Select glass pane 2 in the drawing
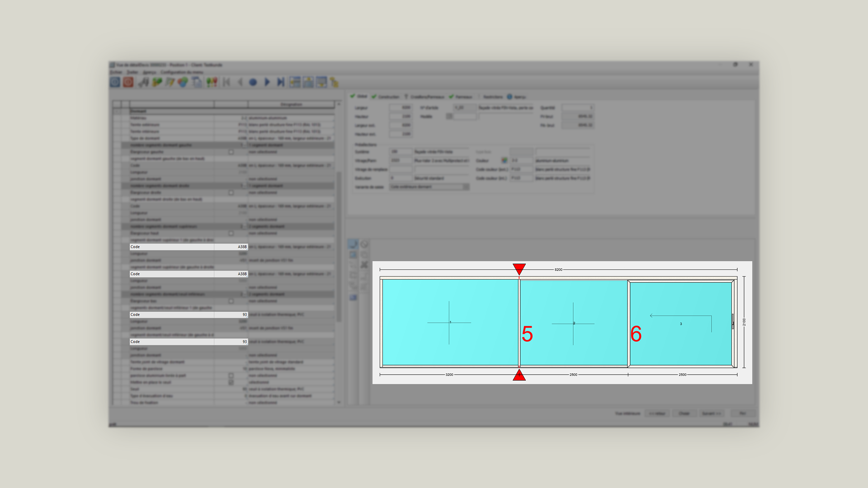 573,323
